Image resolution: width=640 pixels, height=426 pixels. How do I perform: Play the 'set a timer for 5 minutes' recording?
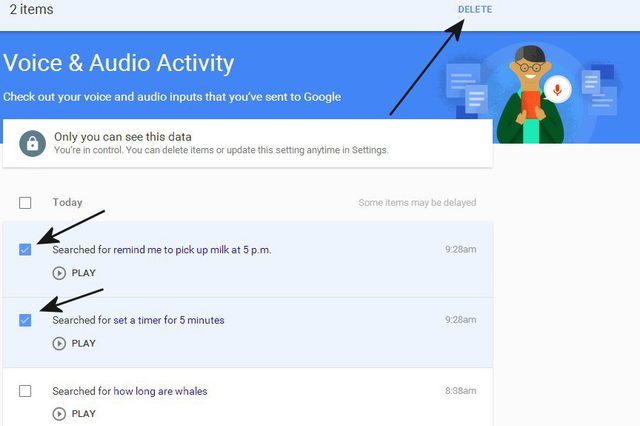tap(74, 344)
